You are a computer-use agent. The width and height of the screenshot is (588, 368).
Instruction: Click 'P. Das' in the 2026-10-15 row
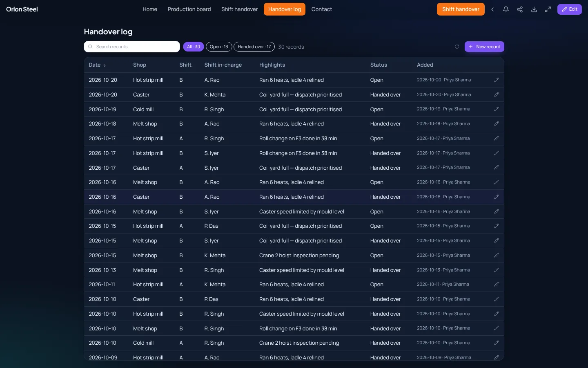212,226
